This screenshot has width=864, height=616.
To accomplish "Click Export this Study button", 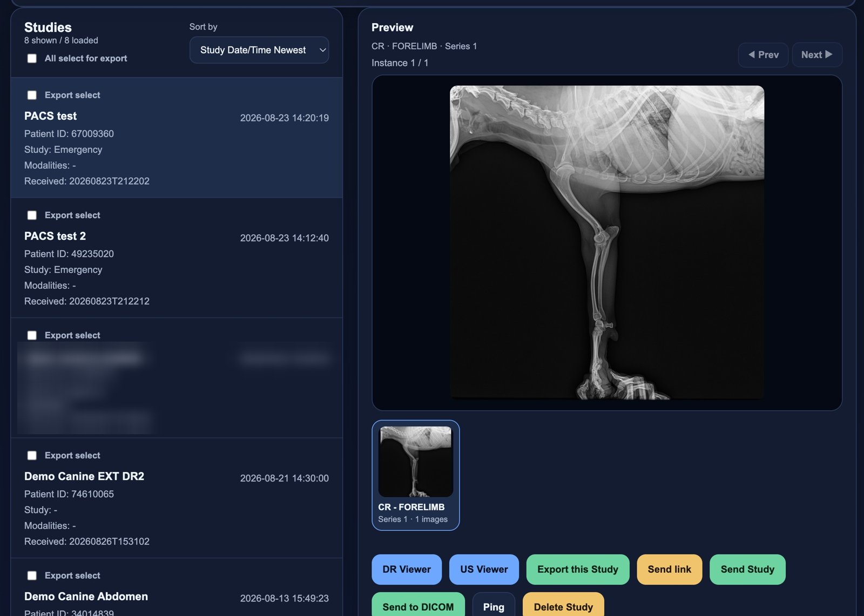I will click(x=578, y=570).
